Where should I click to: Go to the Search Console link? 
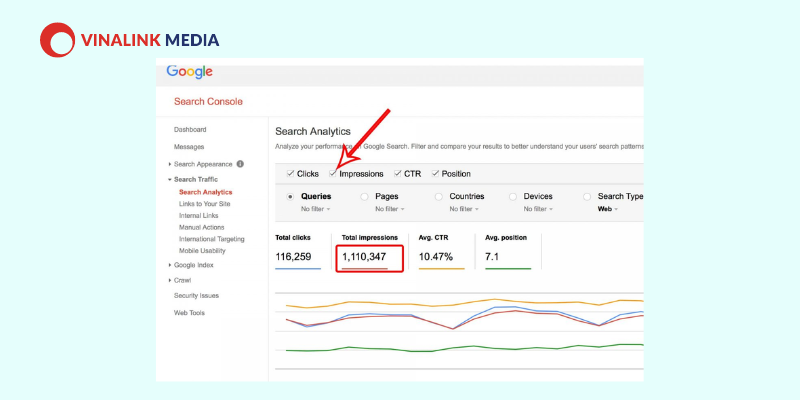pos(208,102)
